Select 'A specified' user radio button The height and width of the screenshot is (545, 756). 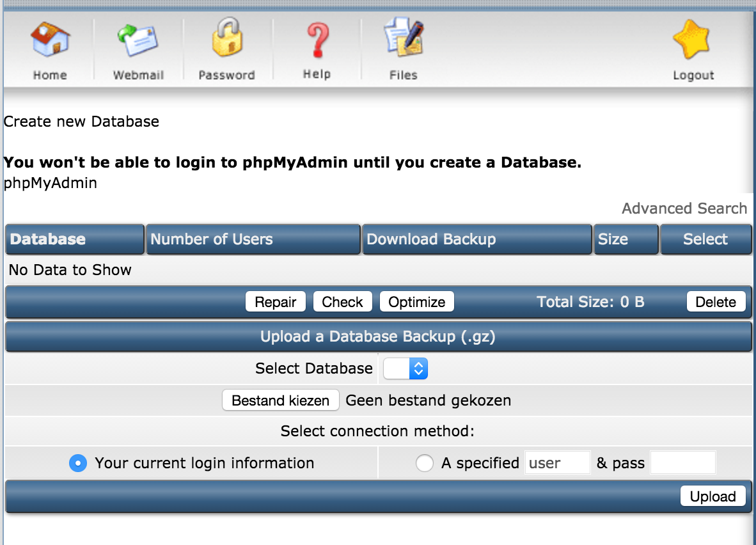tap(425, 463)
